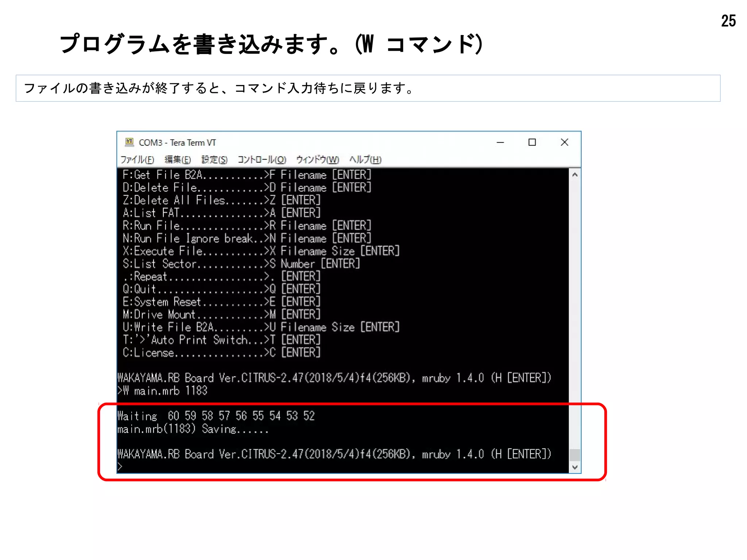
Task: Open the ウィンドウ(W) menu
Action: click(x=317, y=160)
